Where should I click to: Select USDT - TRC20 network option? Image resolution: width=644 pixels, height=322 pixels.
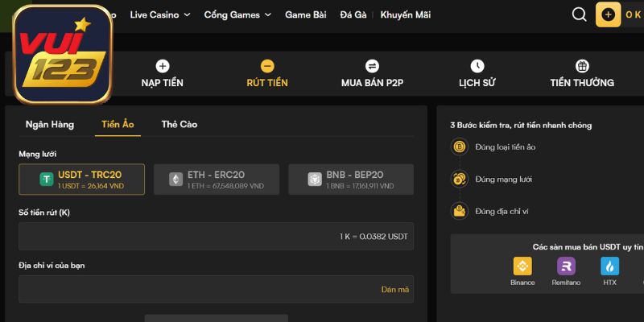pyautogui.click(x=81, y=179)
